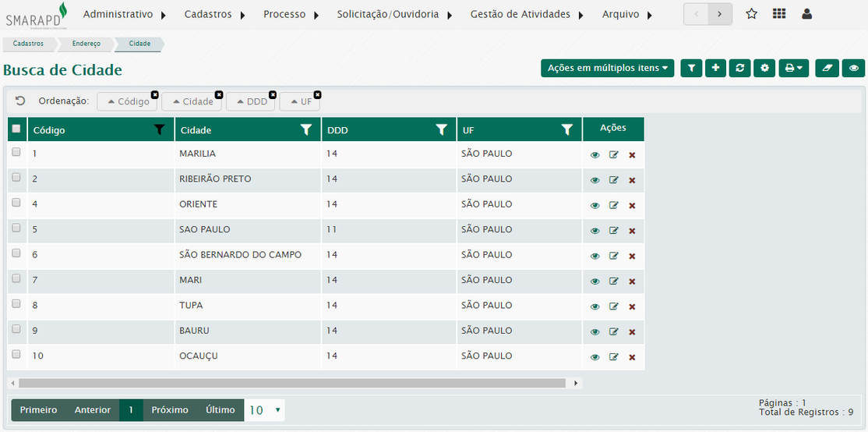This screenshot has height=432, width=868.
Task: Open the gear settings icon
Action: [764, 69]
